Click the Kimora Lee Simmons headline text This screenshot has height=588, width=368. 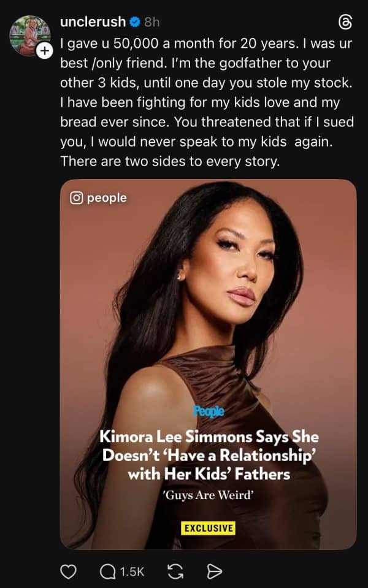[x=209, y=455]
